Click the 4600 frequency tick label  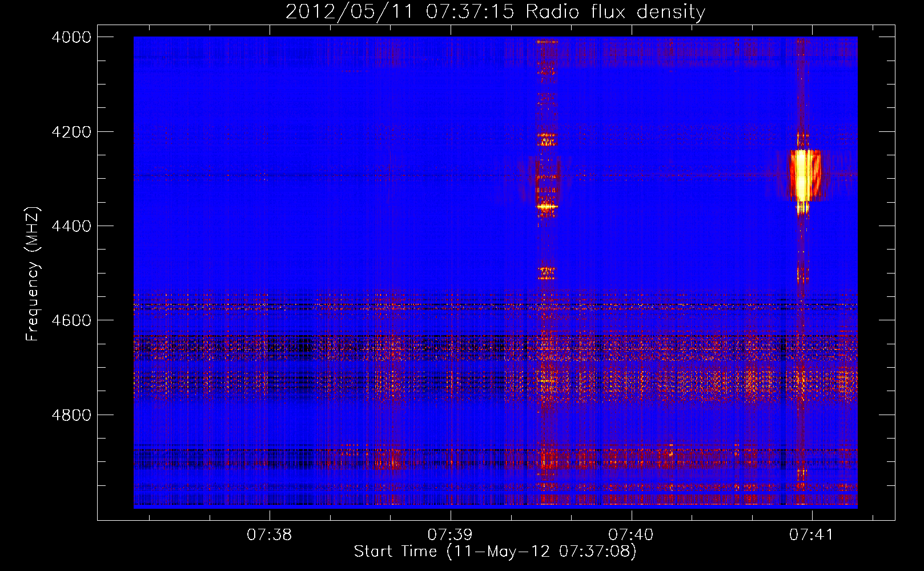pos(71,320)
